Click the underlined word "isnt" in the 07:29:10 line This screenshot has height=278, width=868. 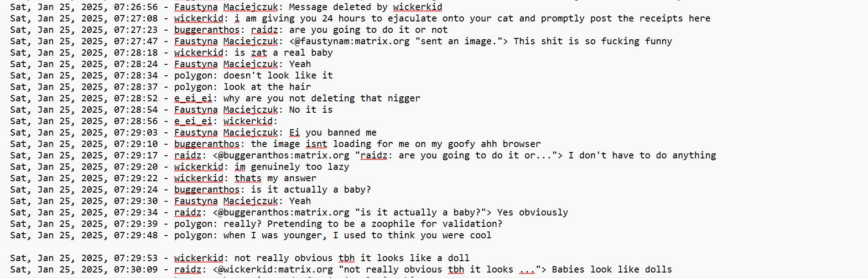click(317, 144)
